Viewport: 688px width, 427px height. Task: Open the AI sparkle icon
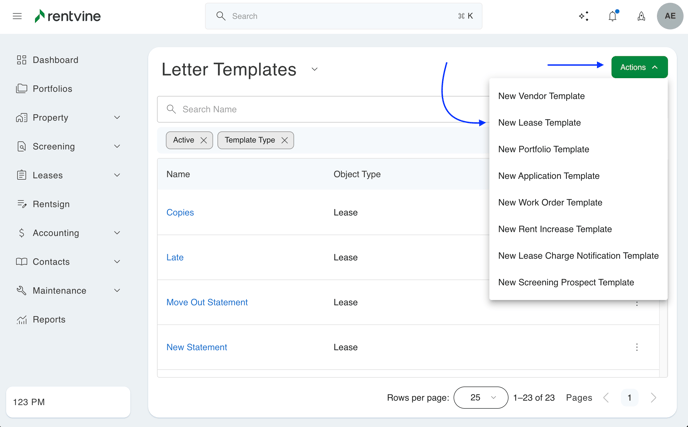pyautogui.click(x=583, y=16)
